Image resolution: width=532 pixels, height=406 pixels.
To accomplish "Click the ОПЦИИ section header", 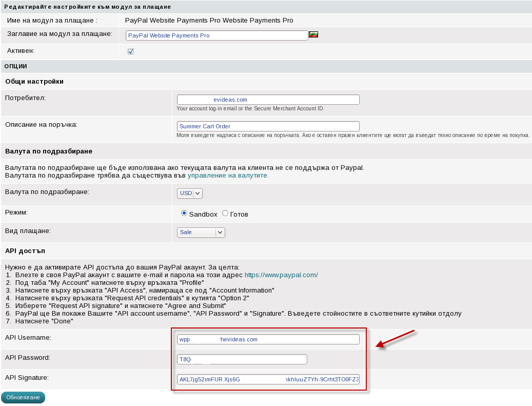I will coord(15,66).
